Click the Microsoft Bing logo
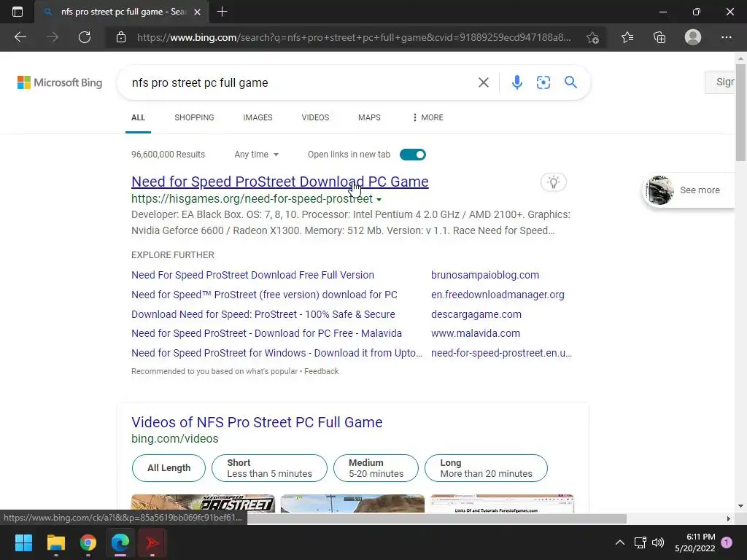 click(60, 82)
